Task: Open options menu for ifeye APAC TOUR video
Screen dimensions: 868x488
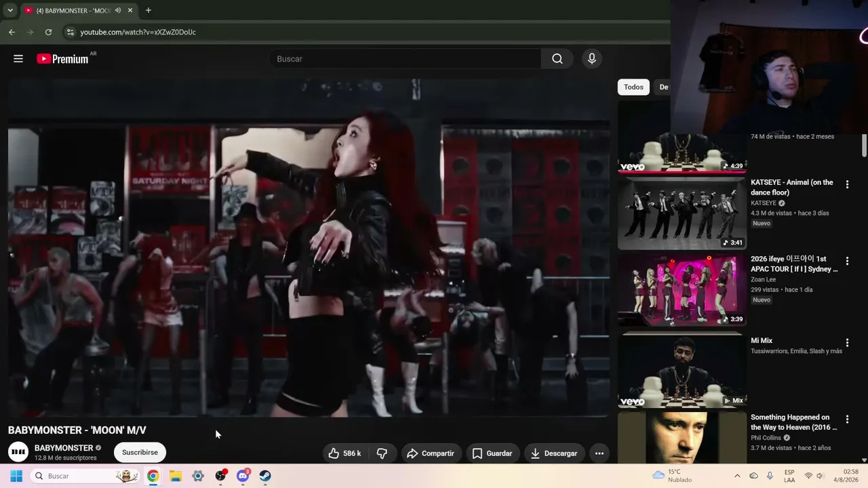Action: click(x=847, y=261)
